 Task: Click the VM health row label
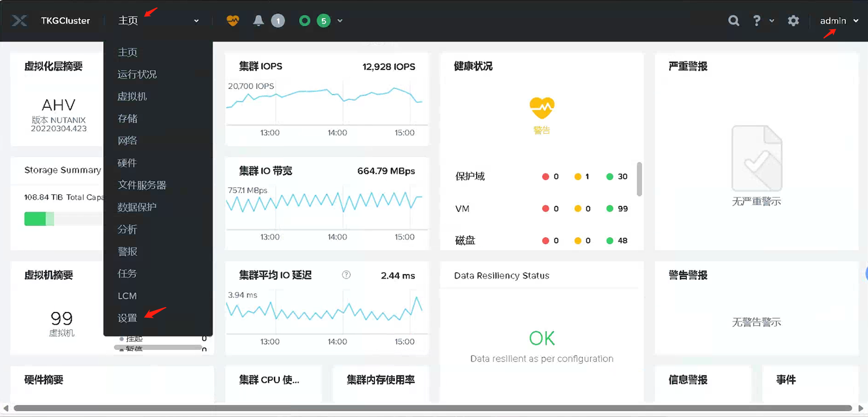click(462, 208)
